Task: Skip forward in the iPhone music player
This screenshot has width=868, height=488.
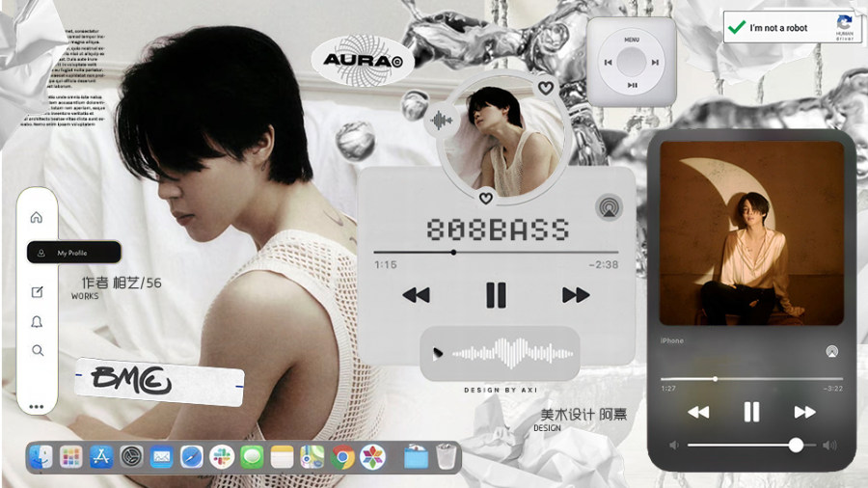Action: pos(804,412)
